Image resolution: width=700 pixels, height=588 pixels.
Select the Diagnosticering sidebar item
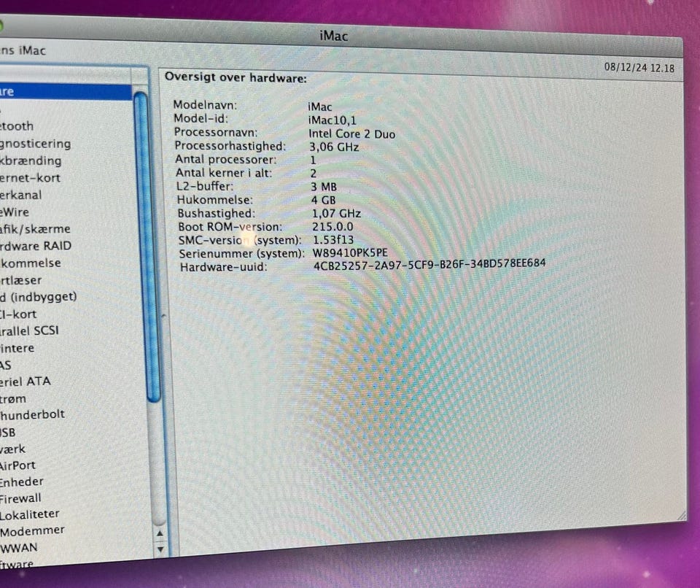(x=35, y=144)
